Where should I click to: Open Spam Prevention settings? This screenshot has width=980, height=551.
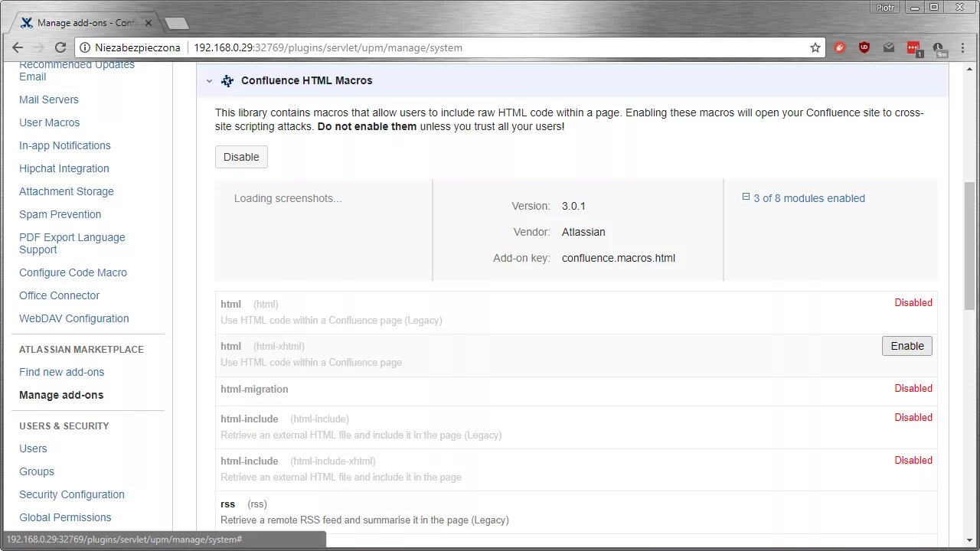60,214
